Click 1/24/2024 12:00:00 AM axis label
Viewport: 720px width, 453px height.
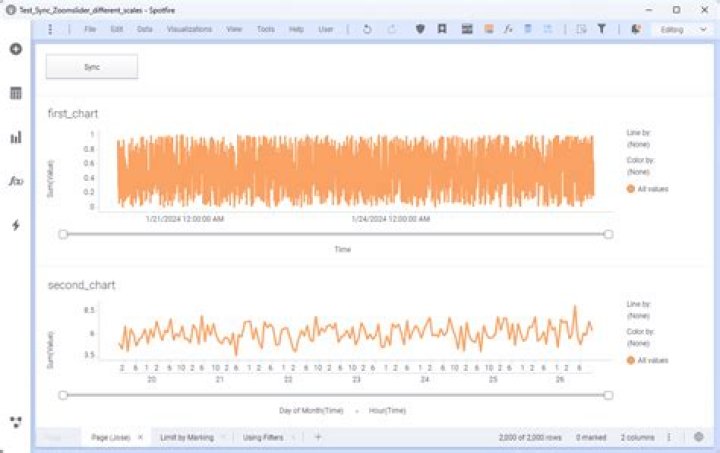click(391, 219)
